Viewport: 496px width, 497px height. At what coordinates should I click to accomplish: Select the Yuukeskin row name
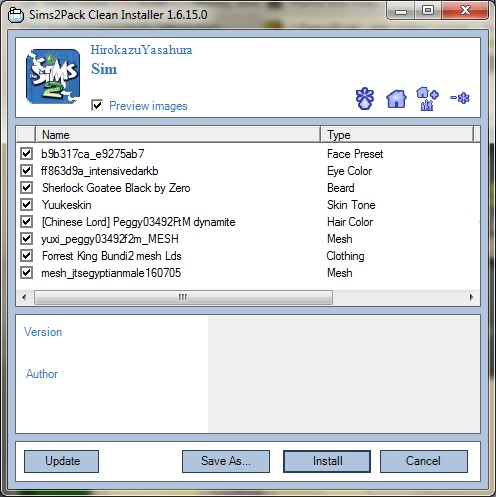point(67,205)
